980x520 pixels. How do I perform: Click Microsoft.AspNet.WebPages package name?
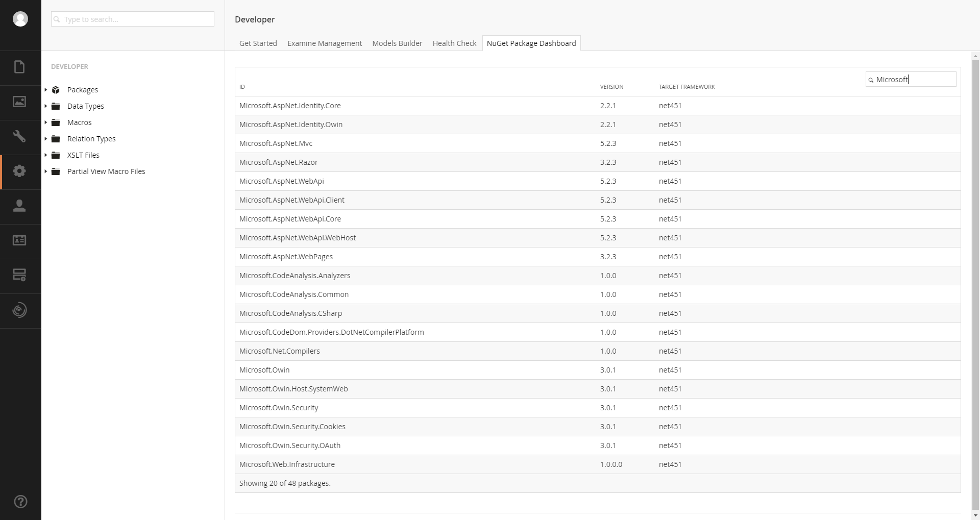pos(286,257)
